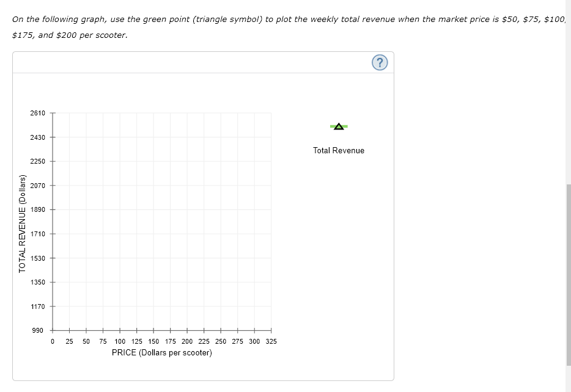Click the rightmost gridline of the chart
Image resolution: width=571 pixels, height=392 pixels.
click(x=271, y=220)
